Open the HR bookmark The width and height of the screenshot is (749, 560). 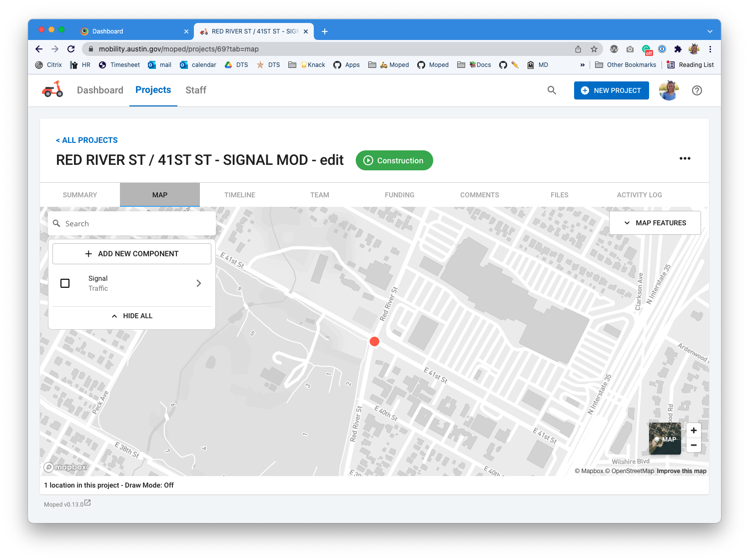[80, 65]
